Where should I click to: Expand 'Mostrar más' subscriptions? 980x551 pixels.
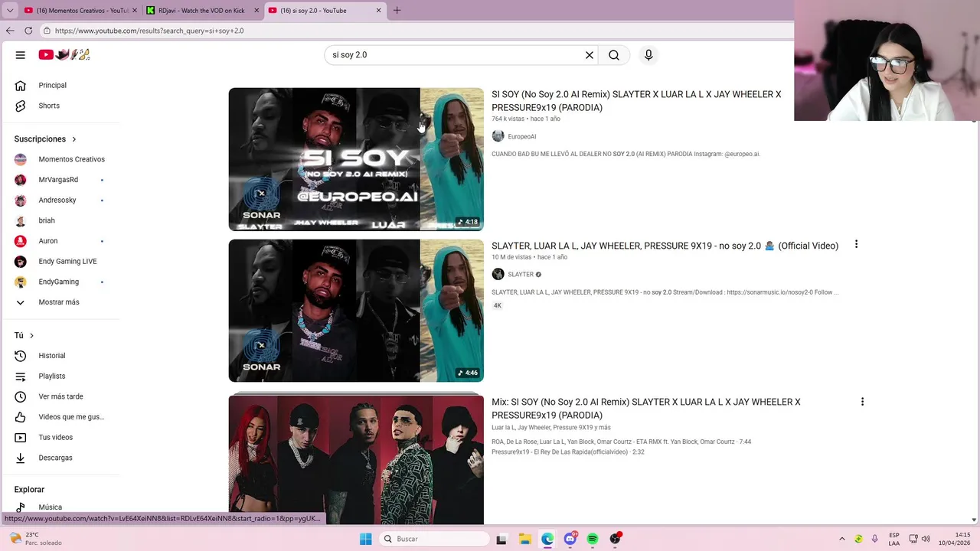[60, 302]
